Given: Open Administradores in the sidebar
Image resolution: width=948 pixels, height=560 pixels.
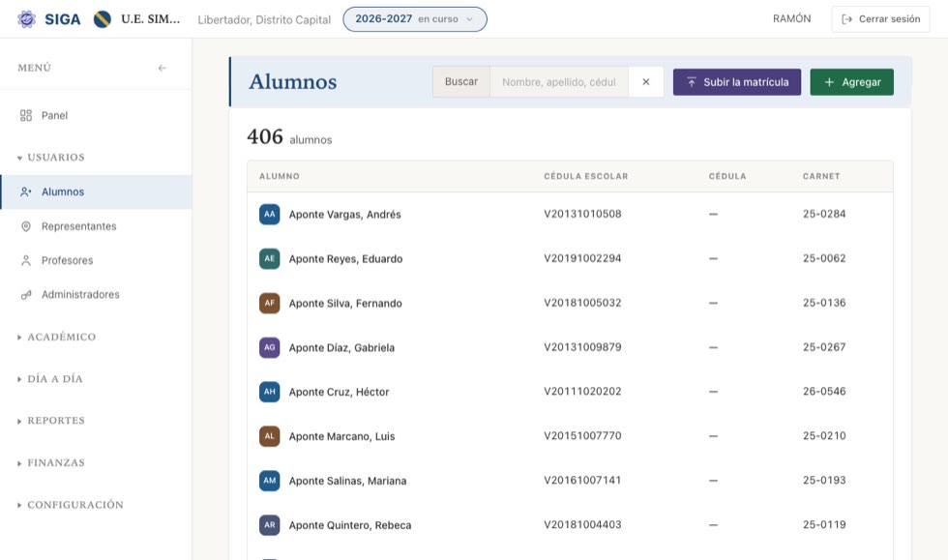Looking at the screenshot, I should click(96, 295).
